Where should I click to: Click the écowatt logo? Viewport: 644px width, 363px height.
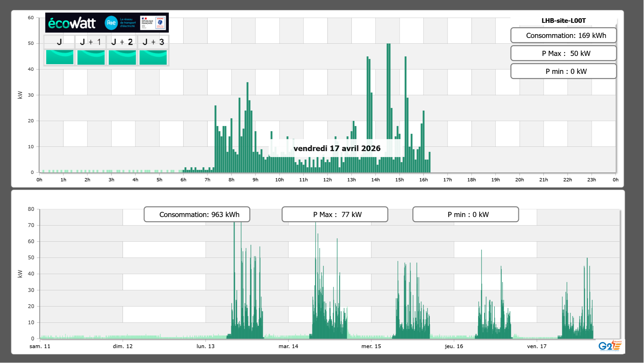(72, 23)
